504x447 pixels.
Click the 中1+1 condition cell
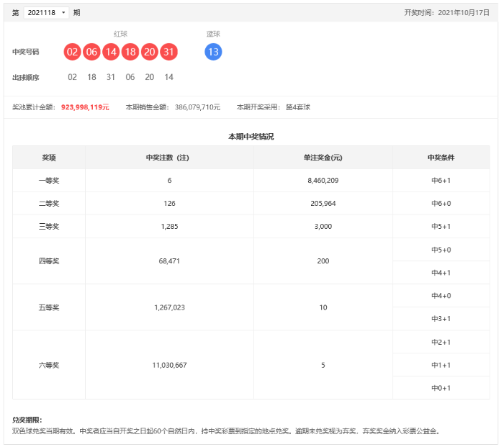[441, 365]
